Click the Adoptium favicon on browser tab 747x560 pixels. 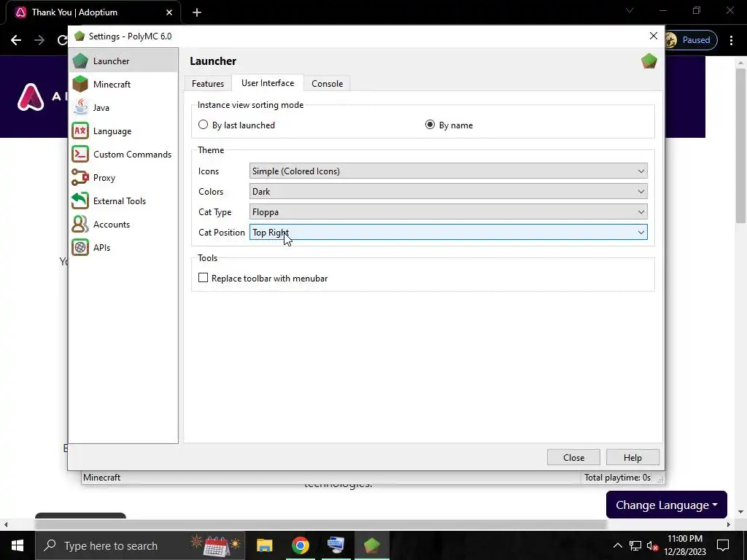click(x=20, y=12)
